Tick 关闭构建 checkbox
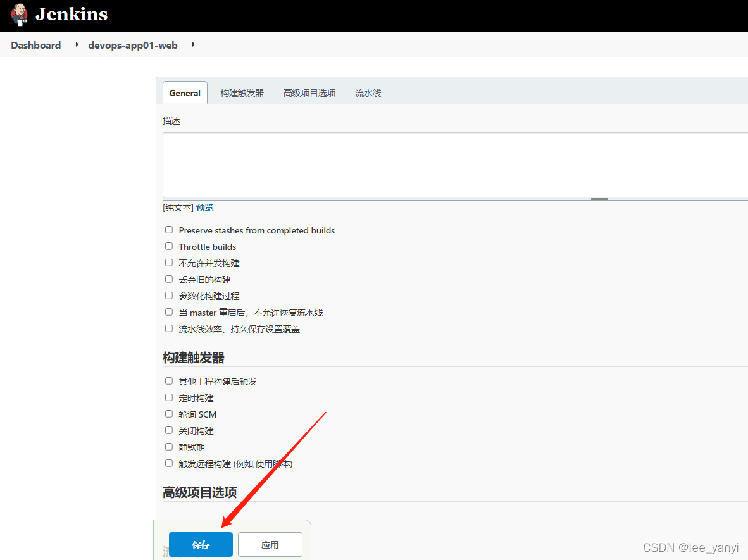 (169, 430)
